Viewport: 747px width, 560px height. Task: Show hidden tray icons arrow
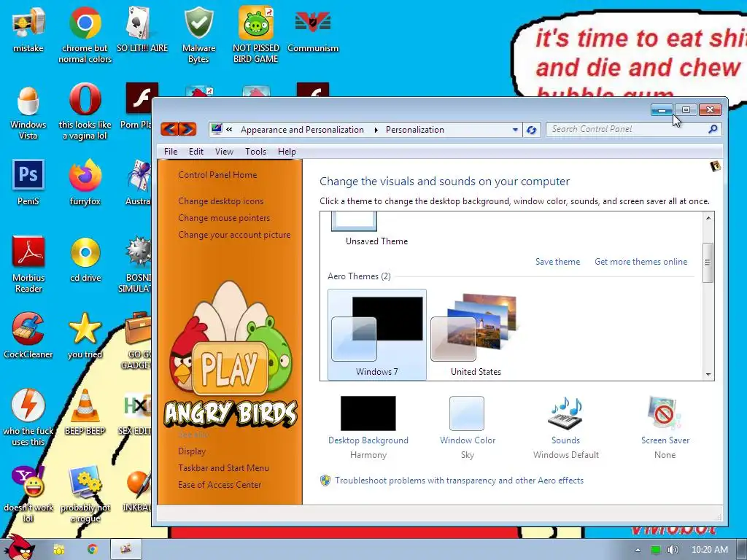pos(638,550)
